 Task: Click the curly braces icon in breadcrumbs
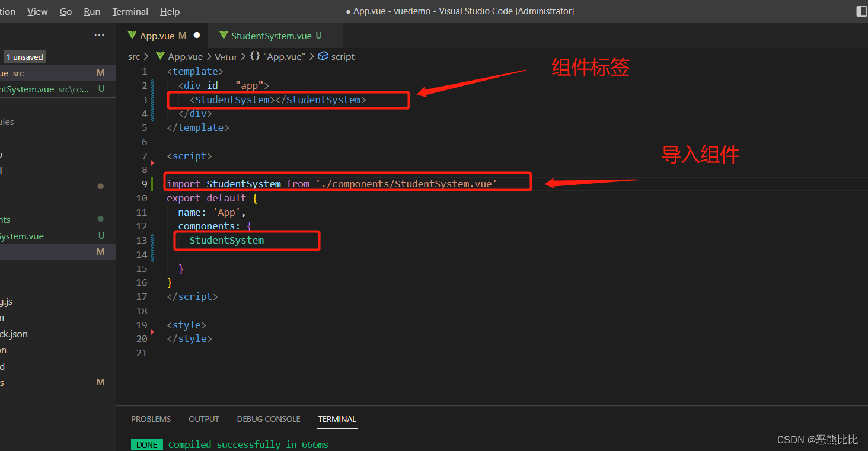255,56
